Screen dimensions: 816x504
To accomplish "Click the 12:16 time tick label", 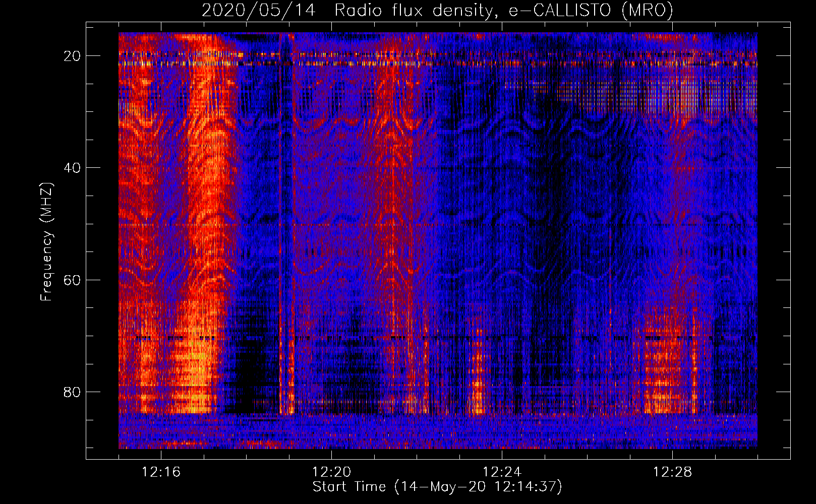I will (x=161, y=472).
